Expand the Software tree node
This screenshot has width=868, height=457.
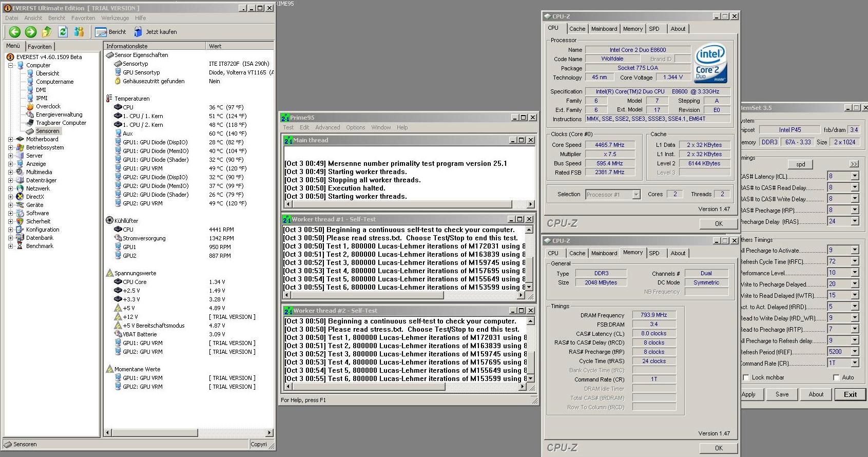[10, 213]
